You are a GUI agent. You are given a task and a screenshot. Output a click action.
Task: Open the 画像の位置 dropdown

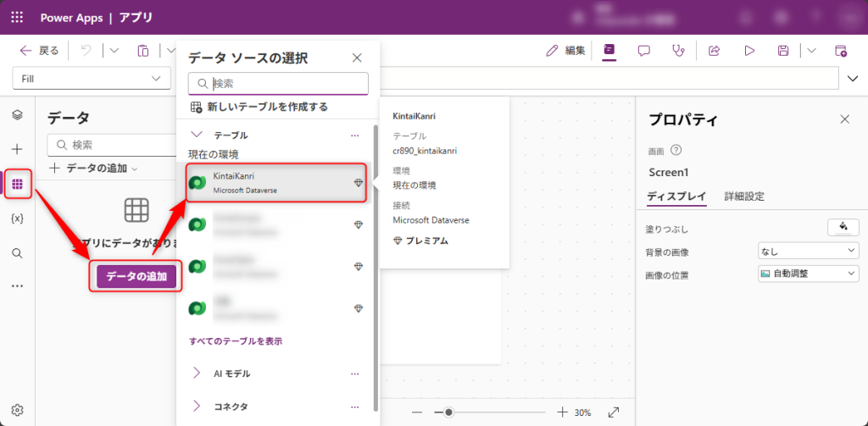pyautogui.click(x=808, y=274)
